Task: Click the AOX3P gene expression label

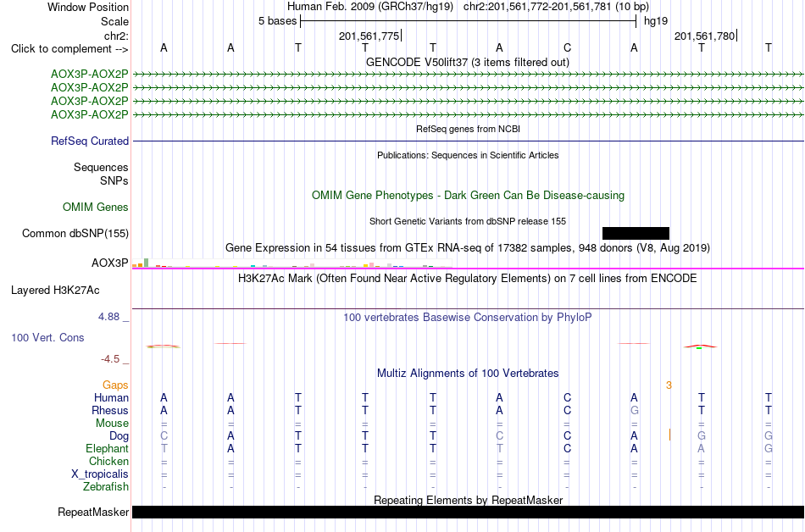Action: click(109, 263)
